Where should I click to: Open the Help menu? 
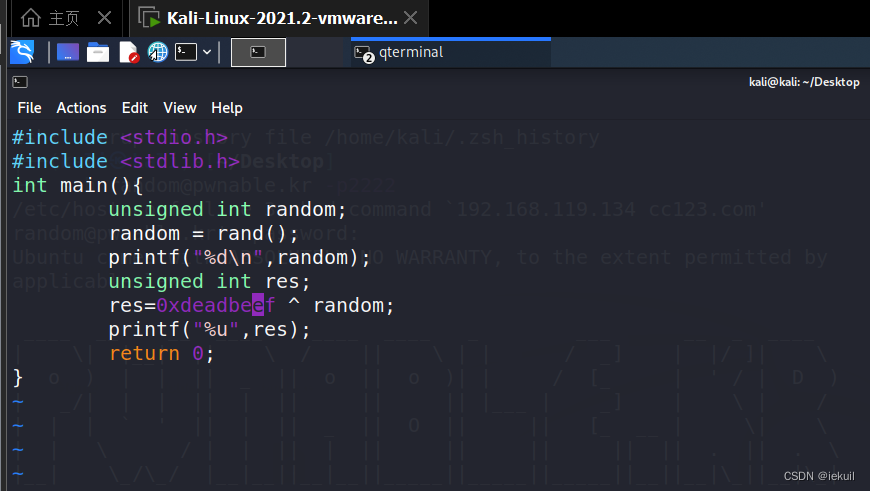pyautogui.click(x=226, y=108)
